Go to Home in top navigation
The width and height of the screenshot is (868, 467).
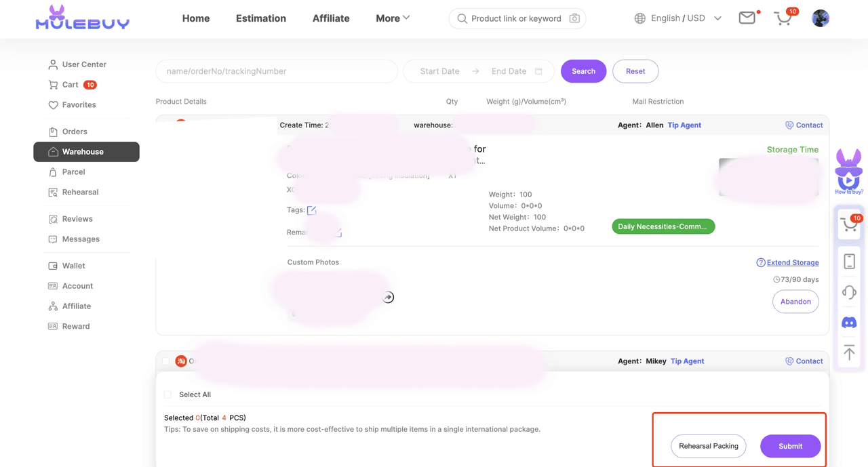point(196,18)
